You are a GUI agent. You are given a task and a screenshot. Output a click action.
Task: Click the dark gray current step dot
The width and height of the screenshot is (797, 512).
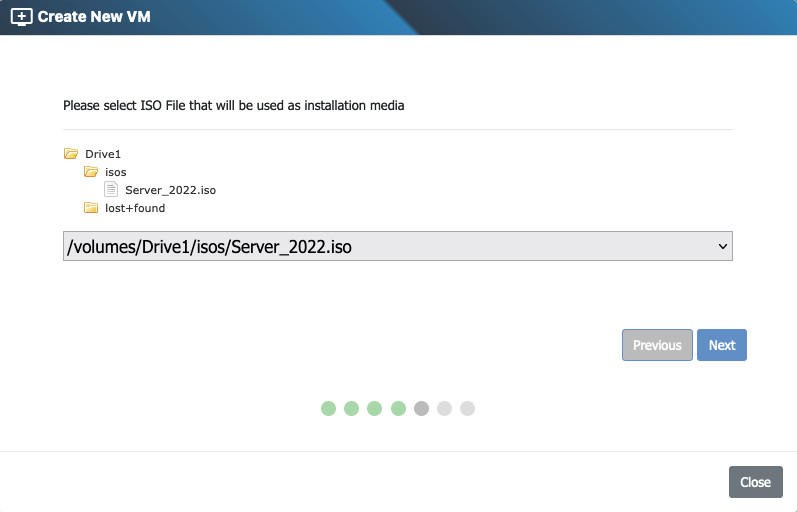click(421, 408)
